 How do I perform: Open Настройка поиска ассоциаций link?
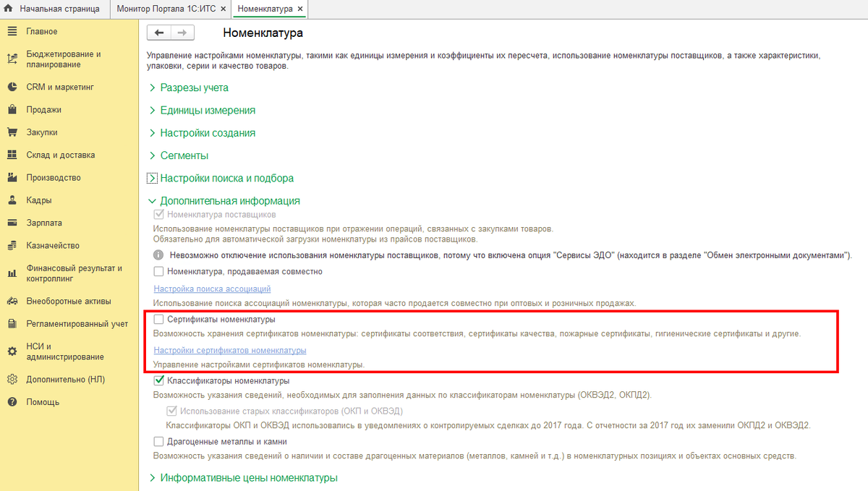[x=212, y=289]
